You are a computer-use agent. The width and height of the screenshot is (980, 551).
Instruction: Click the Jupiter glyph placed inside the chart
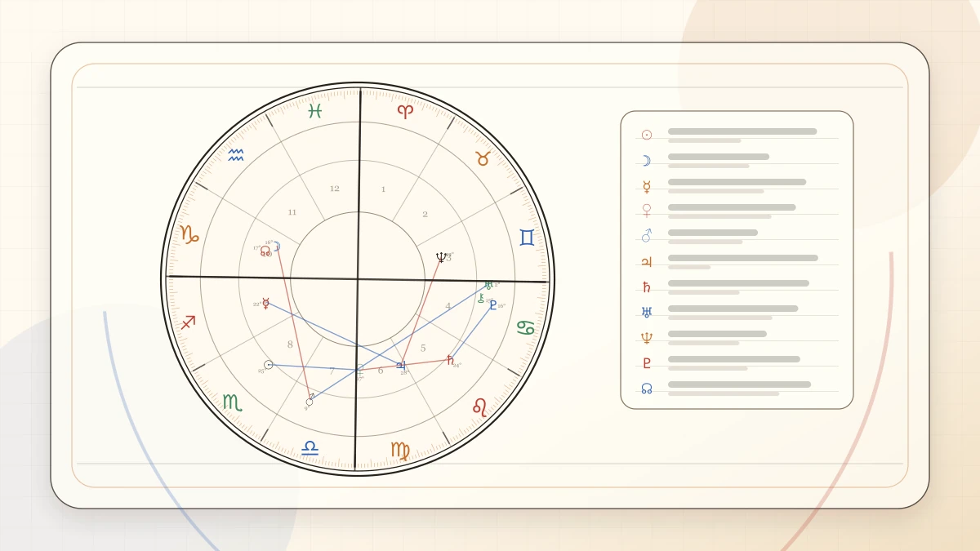pos(401,366)
